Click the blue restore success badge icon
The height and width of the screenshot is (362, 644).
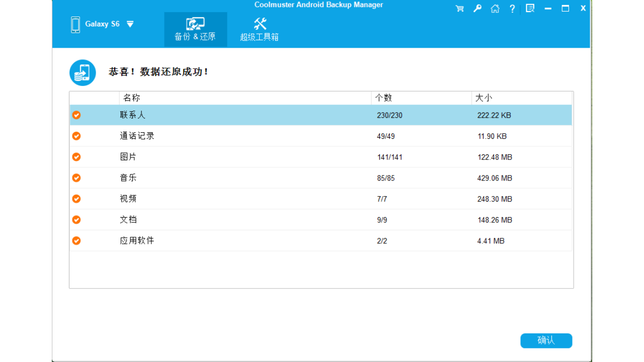(x=82, y=72)
